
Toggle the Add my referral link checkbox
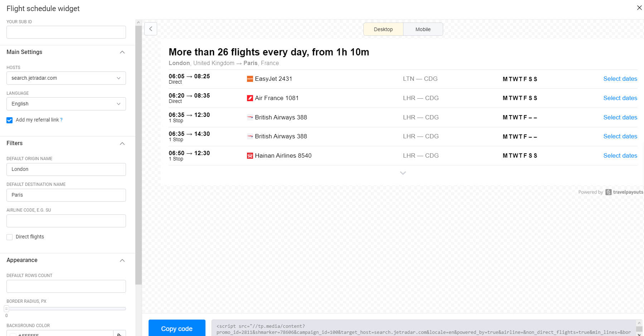(10, 120)
